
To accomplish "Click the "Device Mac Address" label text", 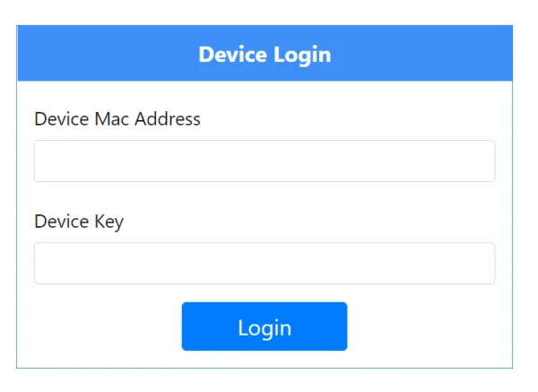I will pyautogui.click(x=117, y=118).
